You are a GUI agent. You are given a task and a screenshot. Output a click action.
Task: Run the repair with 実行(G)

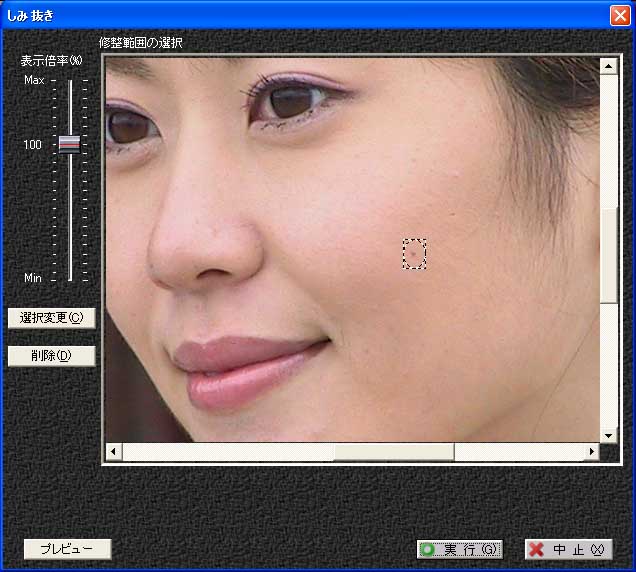[x=460, y=549]
